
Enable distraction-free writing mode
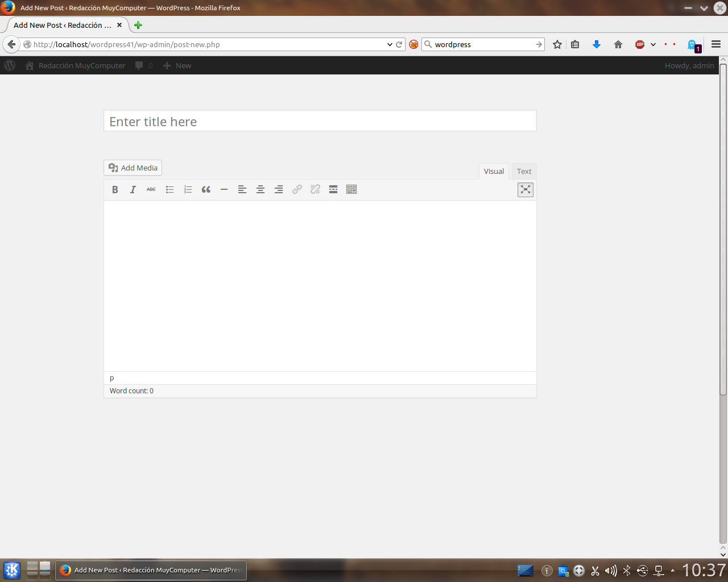525,189
